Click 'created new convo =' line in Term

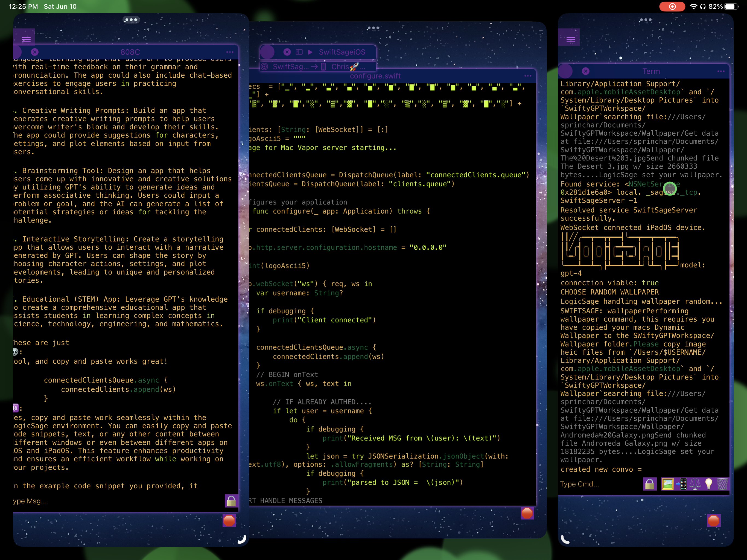tap(601, 469)
